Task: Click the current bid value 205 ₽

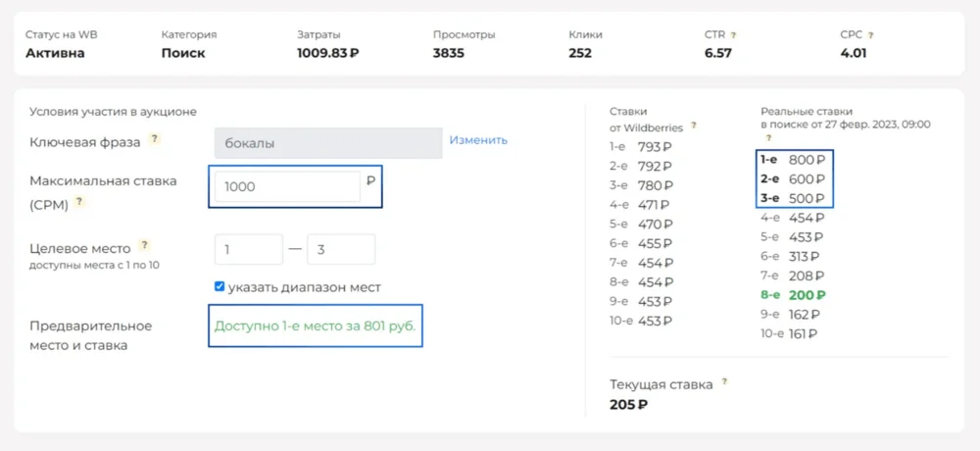Action: 628,404
